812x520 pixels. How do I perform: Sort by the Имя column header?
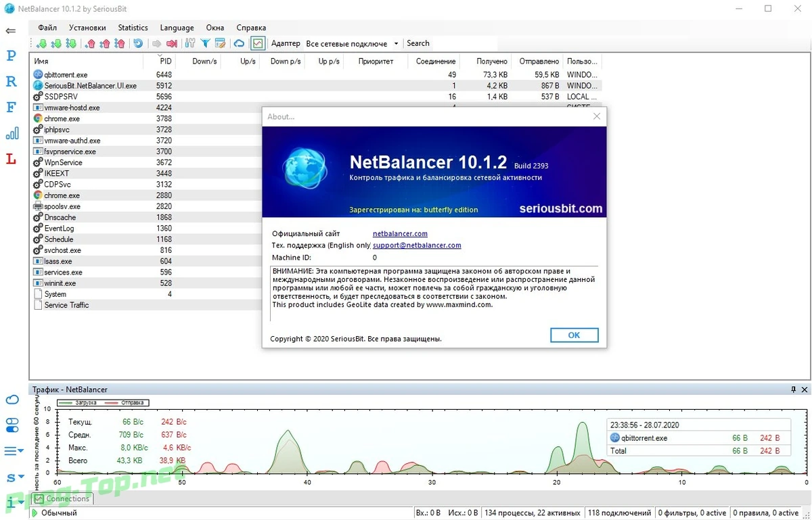click(87, 61)
